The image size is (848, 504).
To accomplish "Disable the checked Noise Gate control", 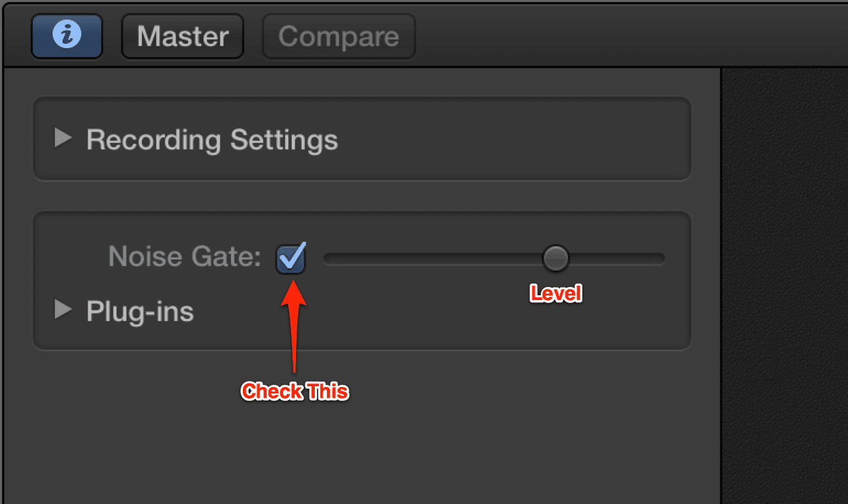I will (290, 258).
